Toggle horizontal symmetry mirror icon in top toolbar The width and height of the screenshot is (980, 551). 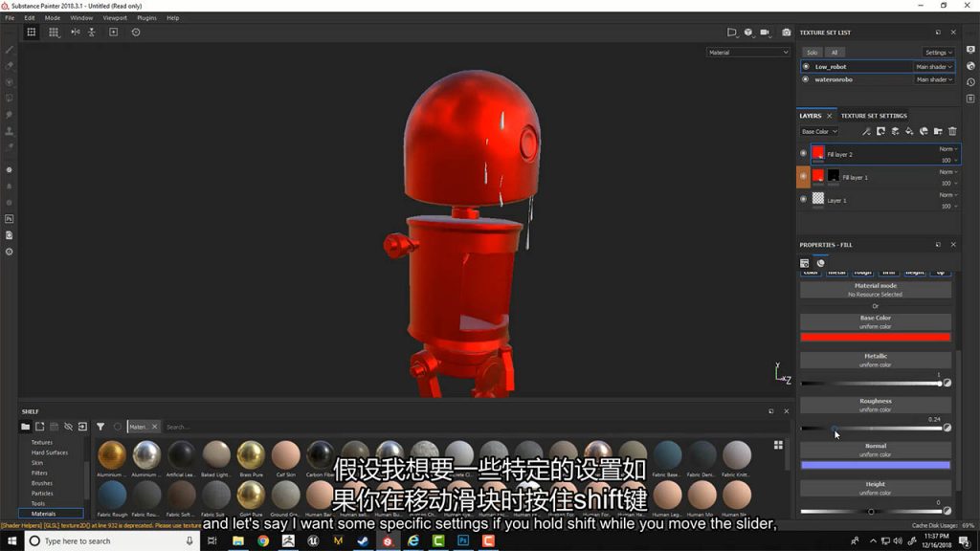[75, 32]
